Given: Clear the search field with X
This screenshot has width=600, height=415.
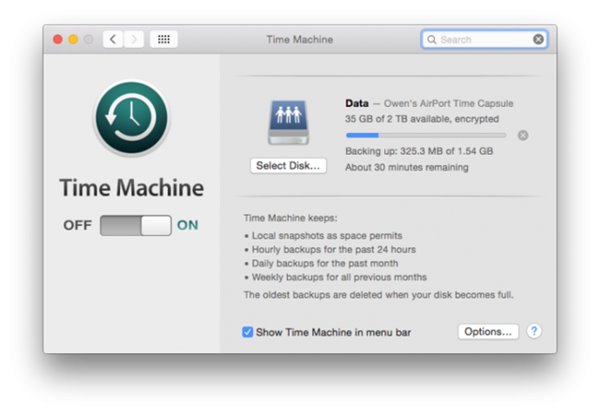Looking at the screenshot, I should (x=538, y=39).
